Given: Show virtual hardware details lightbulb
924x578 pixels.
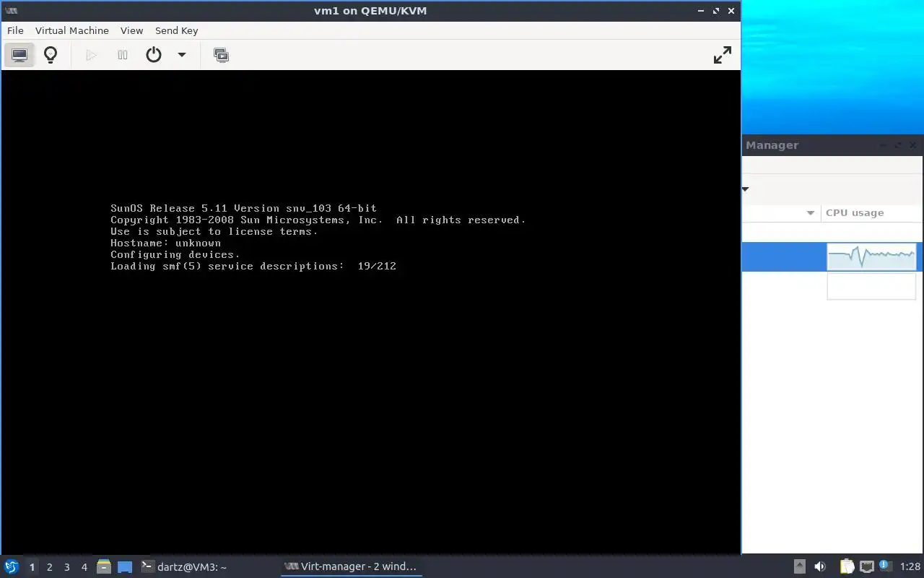Looking at the screenshot, I should coord(51,55).
